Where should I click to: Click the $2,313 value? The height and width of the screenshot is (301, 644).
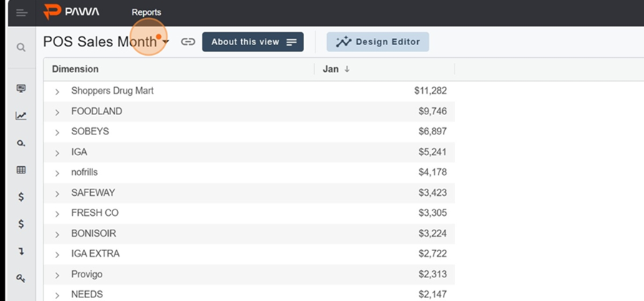pyautogui.click(x=432, y=274)
